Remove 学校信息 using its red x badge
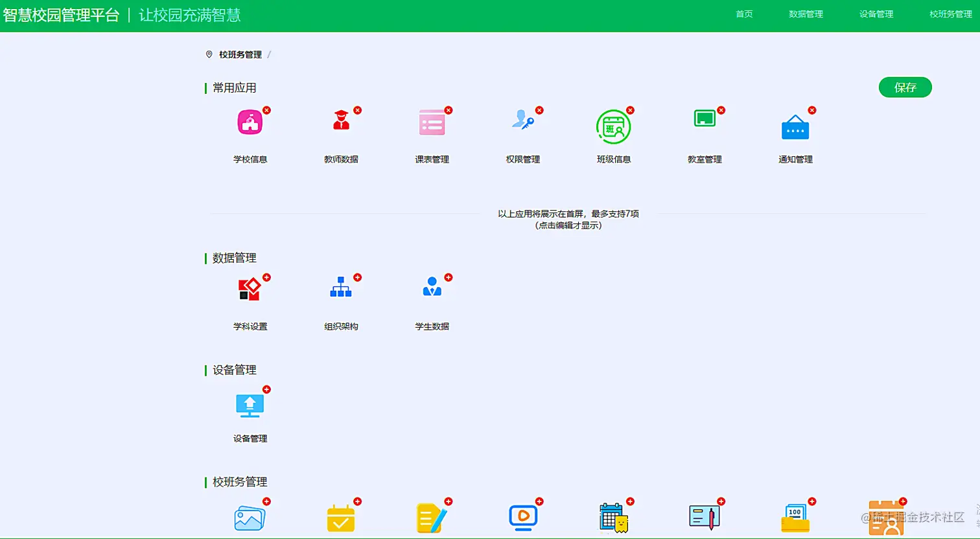The height and width of the screenshot is (539, 980). point(266,110)
